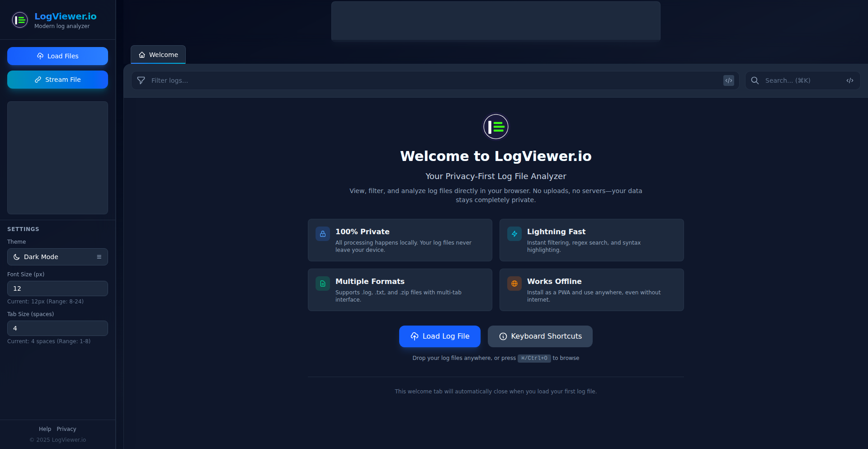Open the Privacy page link

coord(66,429)
